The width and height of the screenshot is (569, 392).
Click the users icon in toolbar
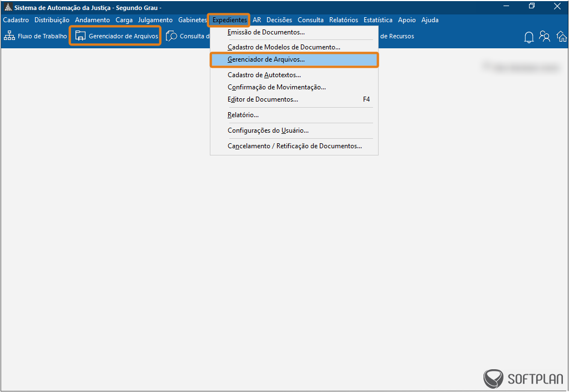click(x=545, y=36)
